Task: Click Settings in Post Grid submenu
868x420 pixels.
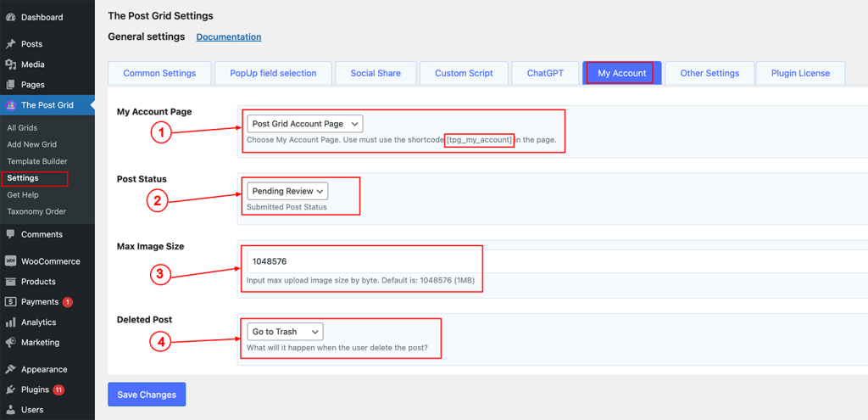Action: [23, 178]
